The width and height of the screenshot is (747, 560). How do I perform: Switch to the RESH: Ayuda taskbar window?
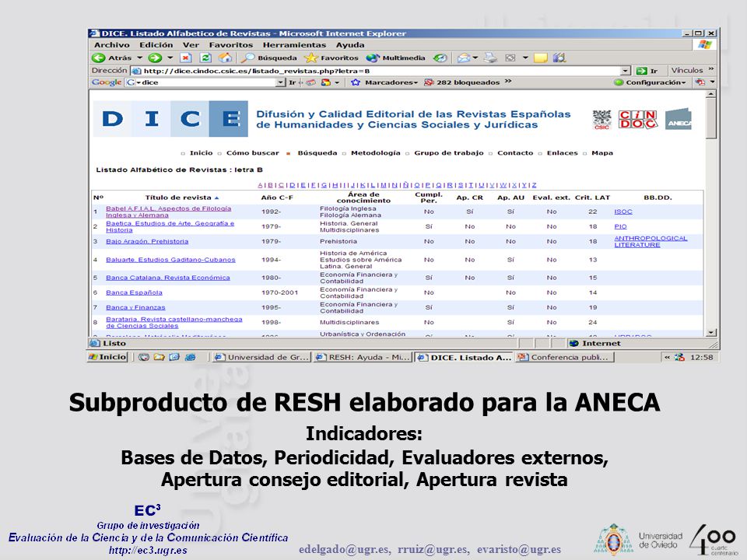363,357
